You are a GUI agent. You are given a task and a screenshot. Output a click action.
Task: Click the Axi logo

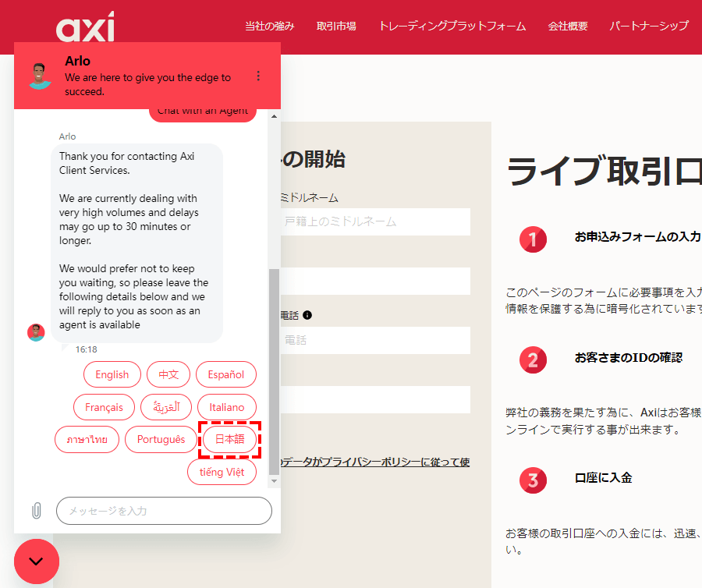[85, 27]
